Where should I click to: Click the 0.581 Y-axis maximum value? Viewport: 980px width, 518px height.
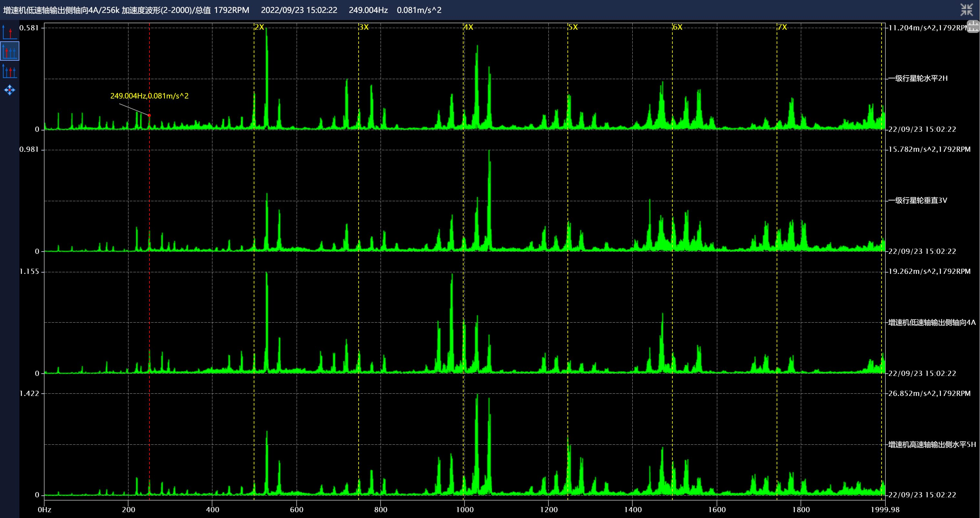tap(29, 27)
